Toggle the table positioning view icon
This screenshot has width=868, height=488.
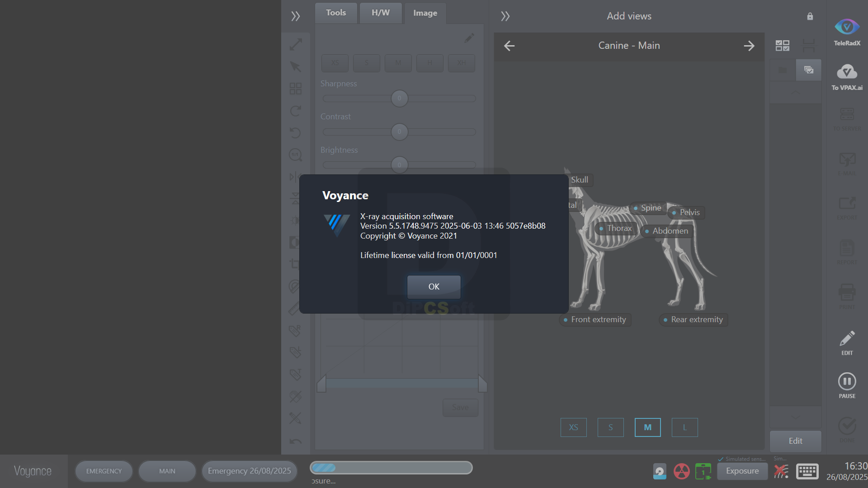[808, 46]
